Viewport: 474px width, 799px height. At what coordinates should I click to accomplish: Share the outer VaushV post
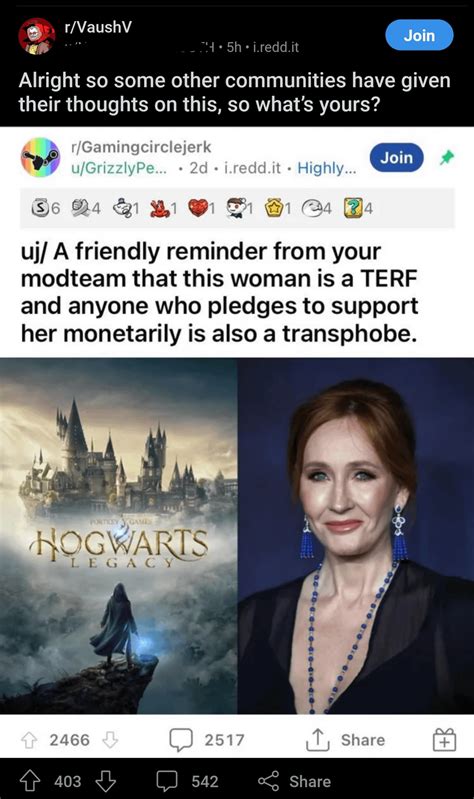pos(294,781)
